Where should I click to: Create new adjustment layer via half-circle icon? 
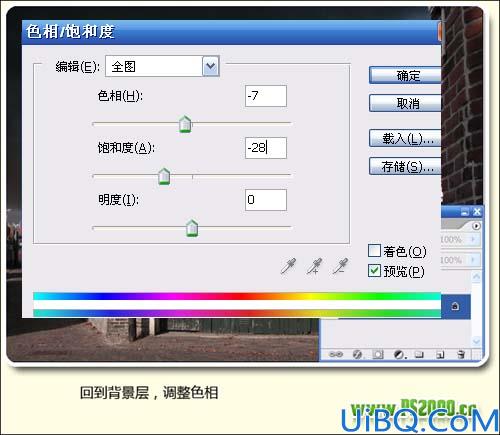point(399,354)
